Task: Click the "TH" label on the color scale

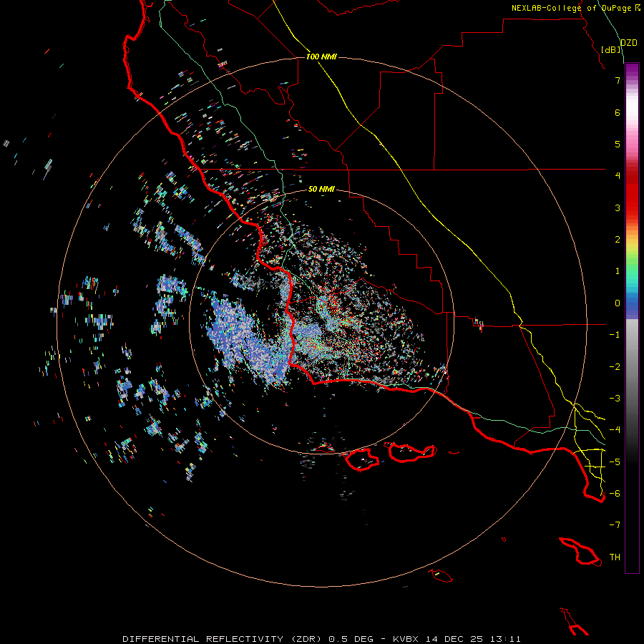Action: tap(615, 557)
